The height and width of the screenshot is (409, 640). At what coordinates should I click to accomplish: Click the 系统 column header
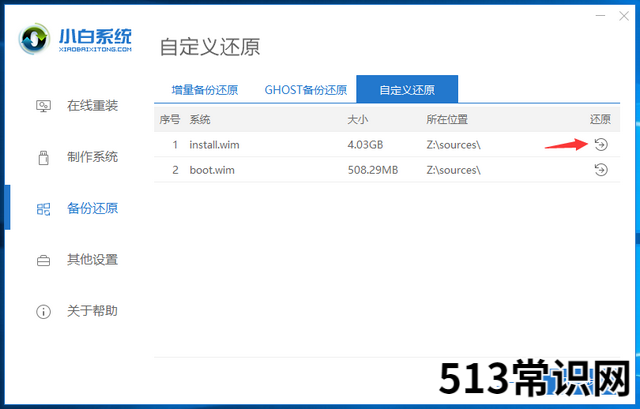(200, 120)
